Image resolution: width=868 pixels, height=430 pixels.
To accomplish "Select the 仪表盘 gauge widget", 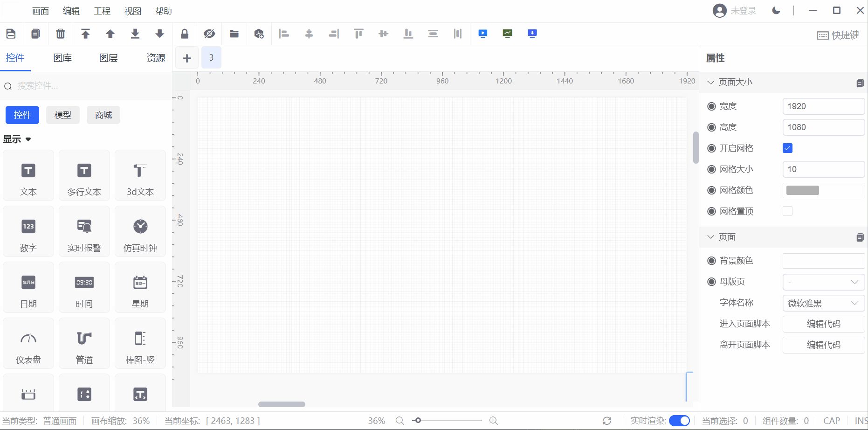I will tap(28, 343).
